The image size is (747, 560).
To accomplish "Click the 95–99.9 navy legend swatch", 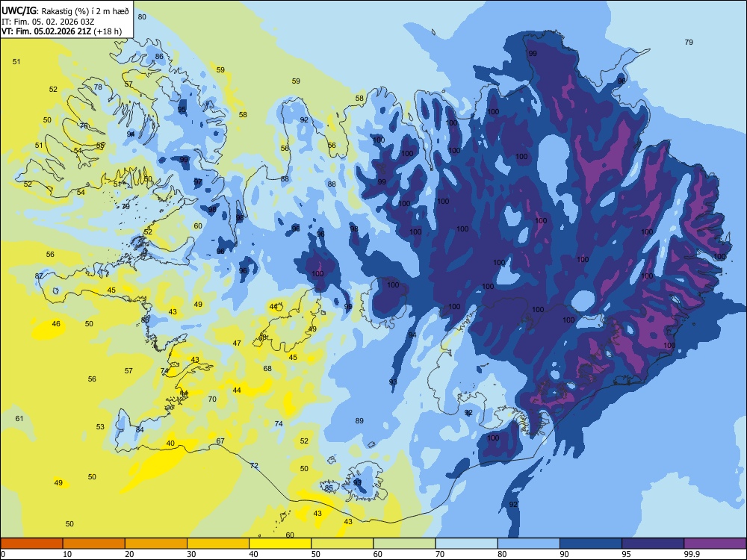I will pos(653,544).
